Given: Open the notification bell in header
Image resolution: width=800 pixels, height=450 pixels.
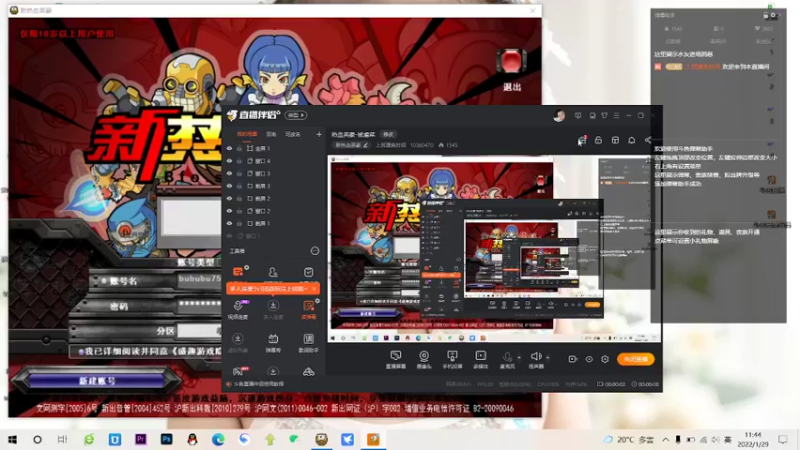Looking at the screenshot, I should pyautogui.click(x=632, y=140).
